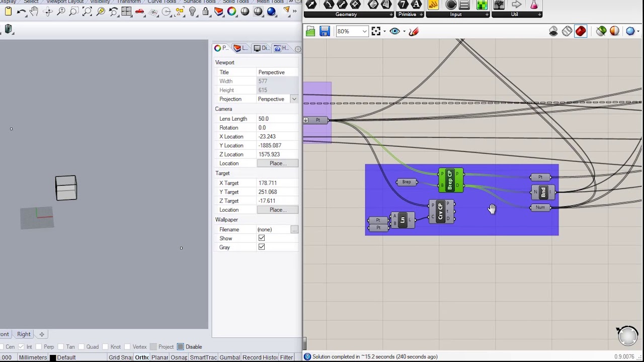Viewport: 644px width, 362px height.
Task: Click the Lens Length value field
Action: point(278,119)
